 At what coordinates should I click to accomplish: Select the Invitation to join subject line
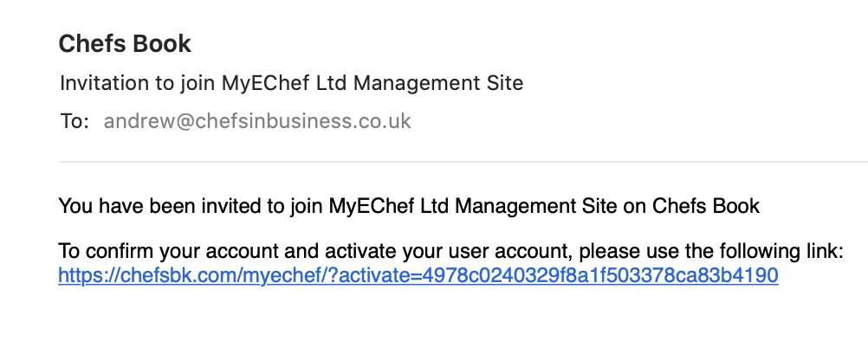[291, 83]
